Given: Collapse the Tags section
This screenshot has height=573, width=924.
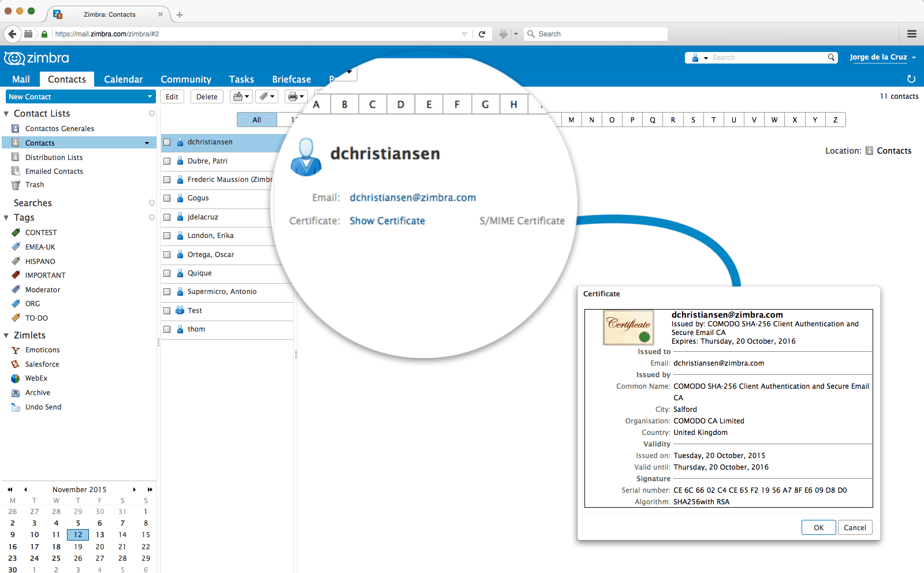Looking at the screenshot, I should [6, 218].
